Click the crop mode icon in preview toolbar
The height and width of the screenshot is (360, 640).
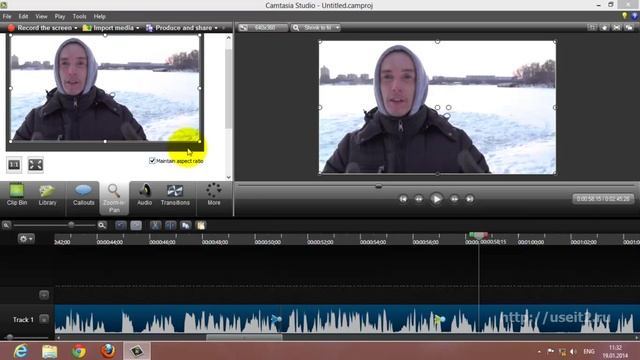coord(591,28)
